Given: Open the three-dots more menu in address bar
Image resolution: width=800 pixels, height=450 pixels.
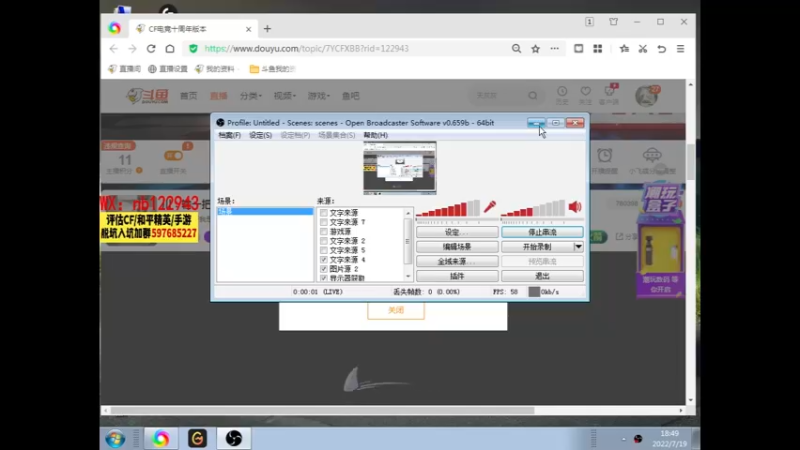Looking at the screenshot, I should click(x=555, y=48).
